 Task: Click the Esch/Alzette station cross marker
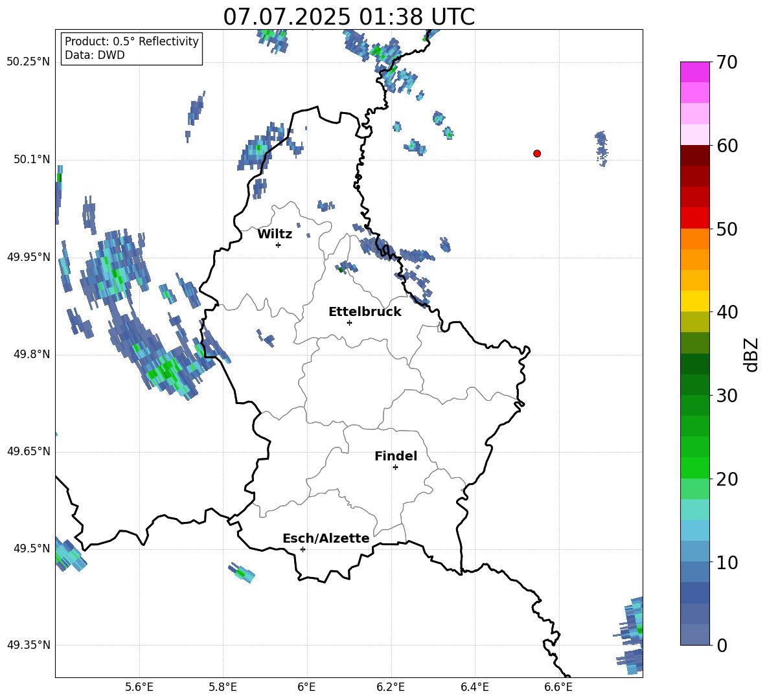pyautogui.click(x=303, y=549)
